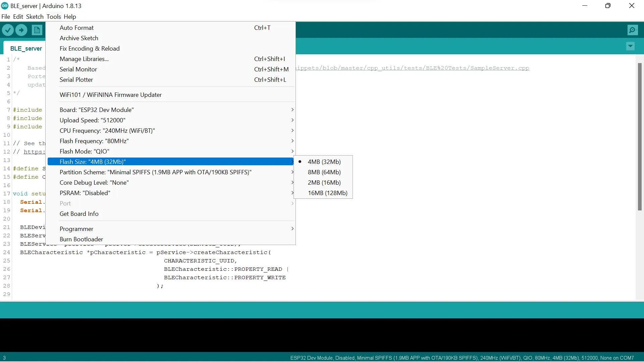Click the Verify checkmark icon

coord(8,30)
